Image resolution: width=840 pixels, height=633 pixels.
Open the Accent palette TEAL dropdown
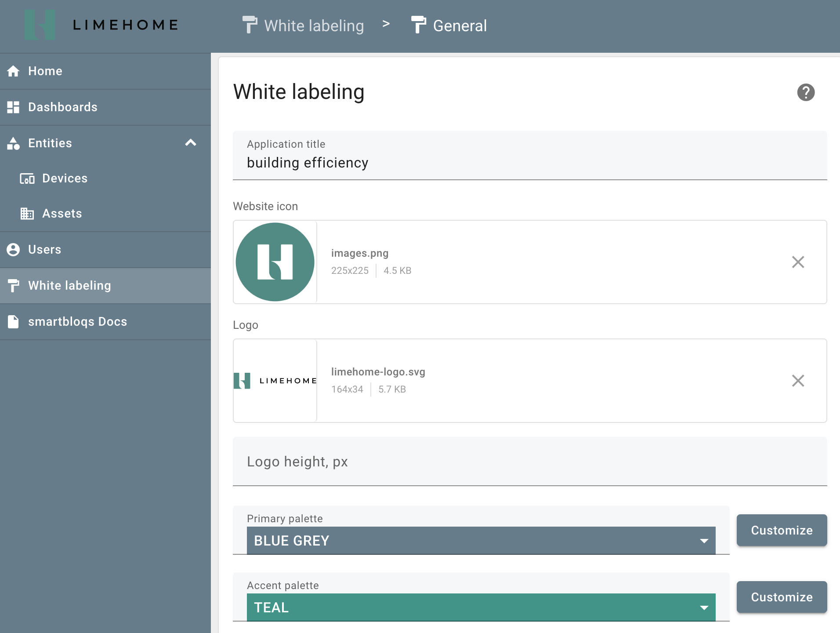pos(481,608)
